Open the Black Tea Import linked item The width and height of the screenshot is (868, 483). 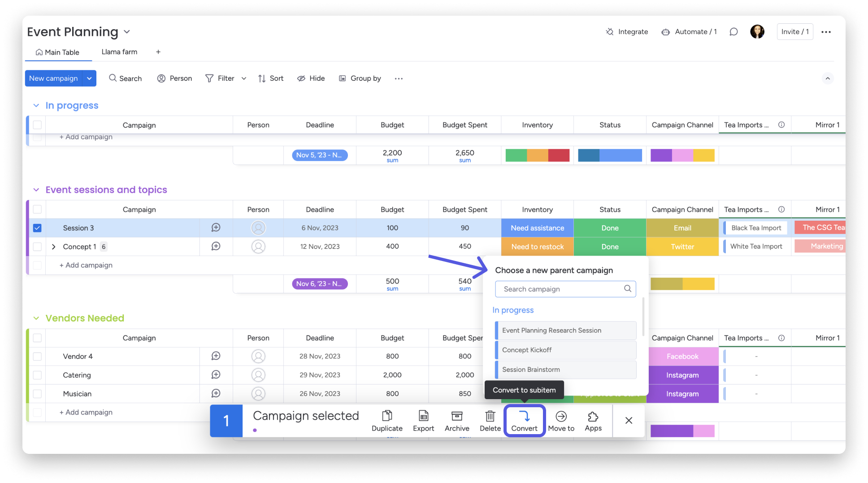tap(756, 228)
